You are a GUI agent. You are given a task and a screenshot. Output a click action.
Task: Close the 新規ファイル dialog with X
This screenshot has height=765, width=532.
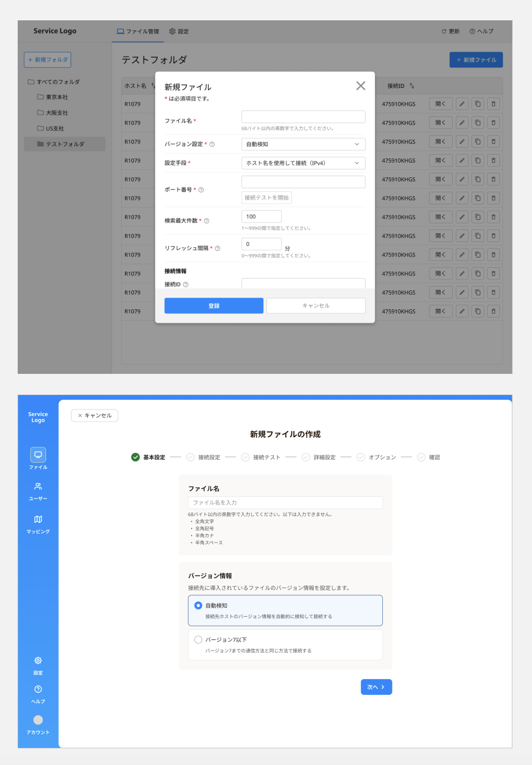click(360, 86)
